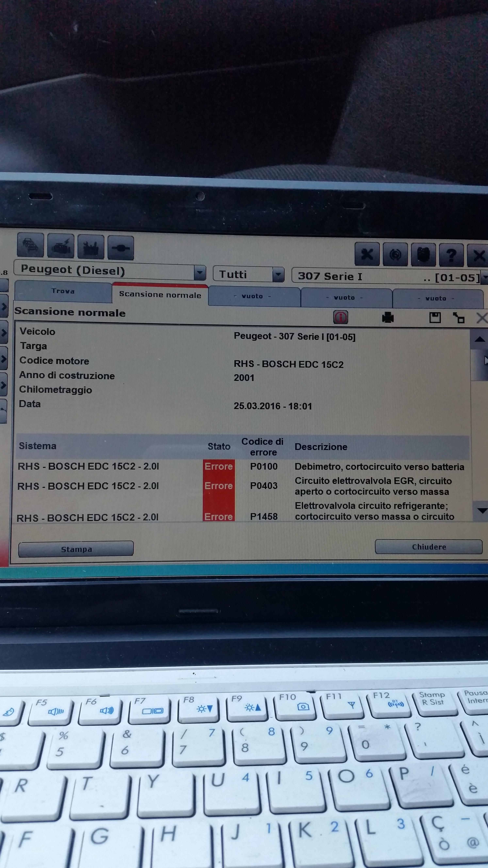Click the Descrizione column header

321,447
